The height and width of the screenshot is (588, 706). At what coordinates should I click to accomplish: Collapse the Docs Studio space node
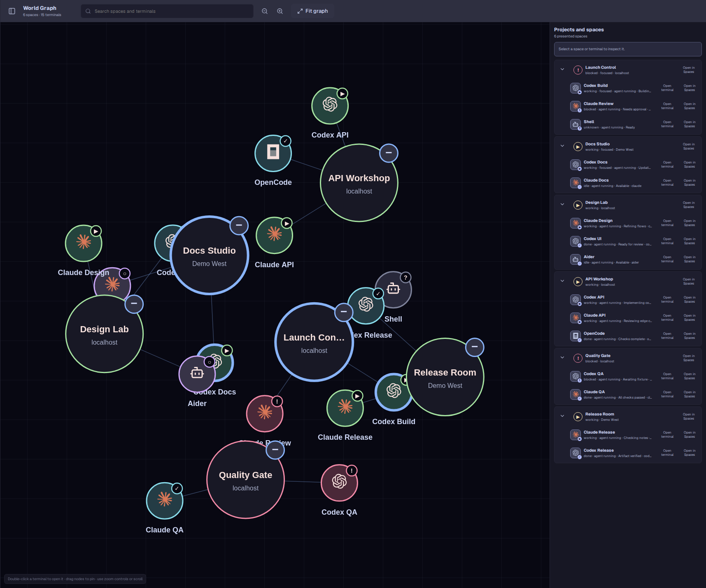tap(239, 225)
